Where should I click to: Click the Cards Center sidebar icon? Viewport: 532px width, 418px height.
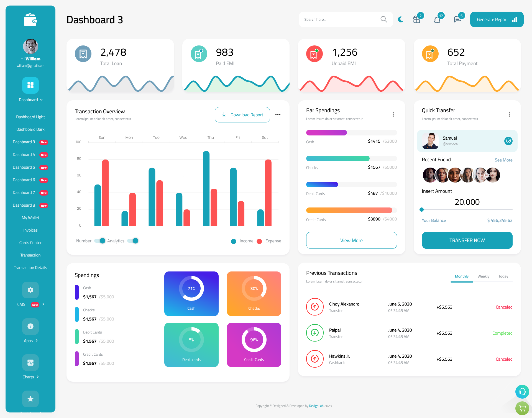30,242
